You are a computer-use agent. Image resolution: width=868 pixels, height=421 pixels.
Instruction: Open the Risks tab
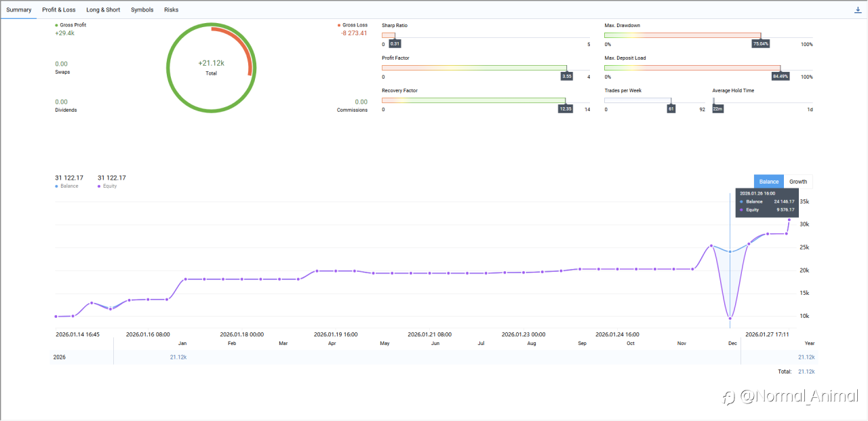coord(171,10)
